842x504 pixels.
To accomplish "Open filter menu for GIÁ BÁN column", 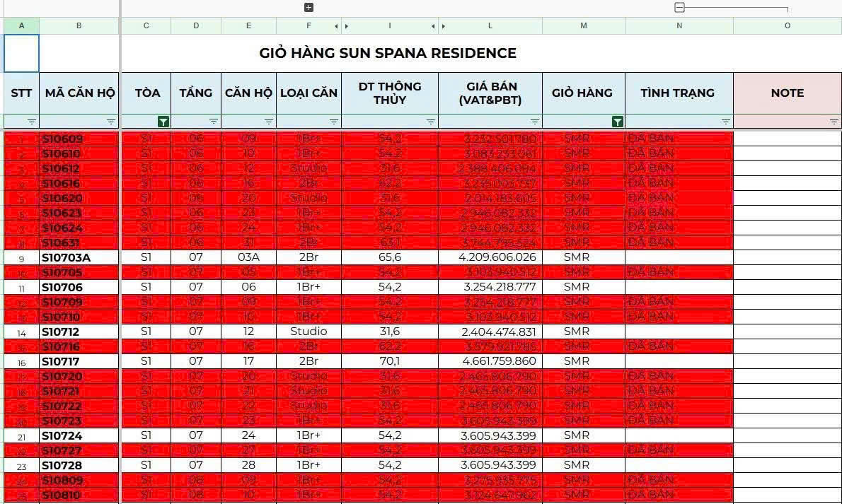I will [535, 122].
